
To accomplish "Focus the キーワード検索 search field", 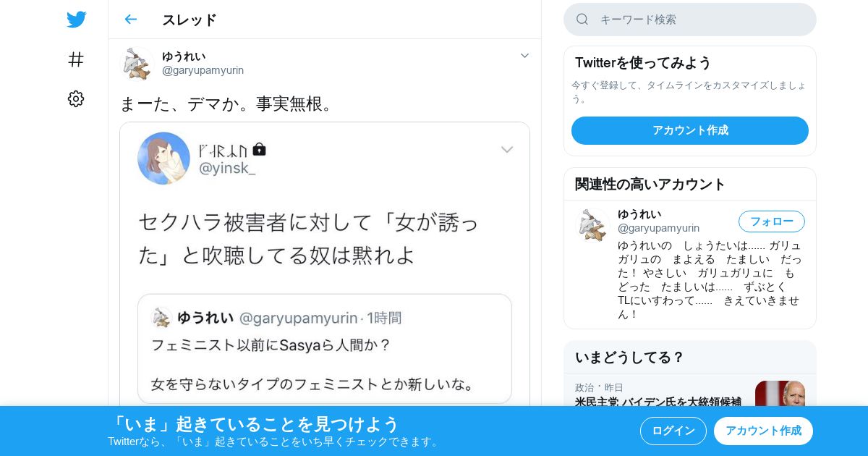I will [690, 20].
